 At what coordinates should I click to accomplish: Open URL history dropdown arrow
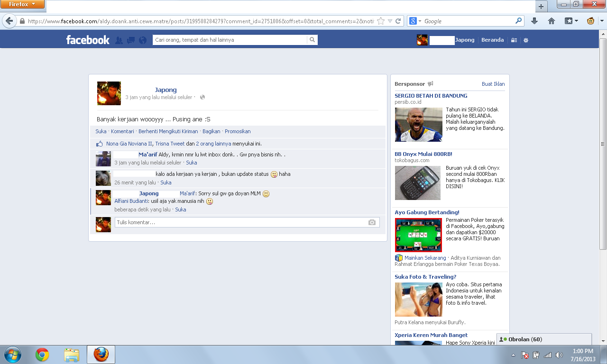[390, 21]
